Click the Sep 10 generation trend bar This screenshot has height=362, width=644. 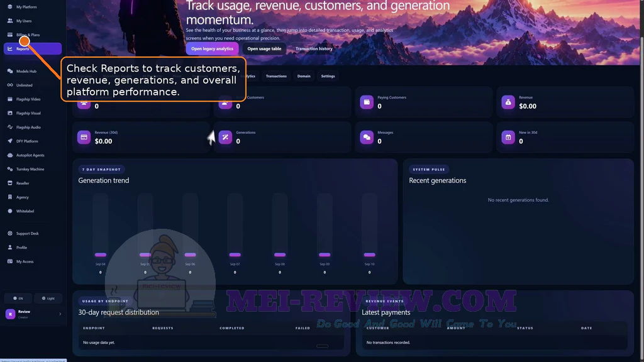pos(370,226)
